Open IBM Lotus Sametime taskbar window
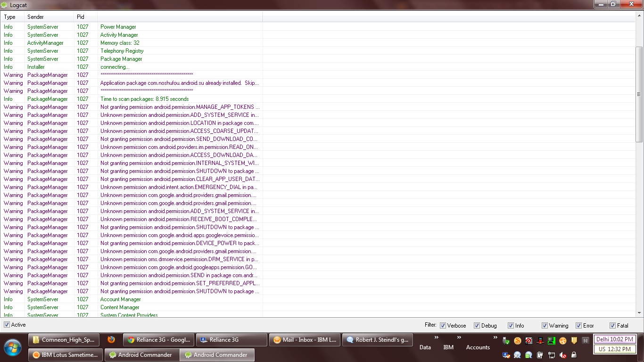The width and height of the screenshot is (644, 362). pyautogui.click(x=65, y=355)
